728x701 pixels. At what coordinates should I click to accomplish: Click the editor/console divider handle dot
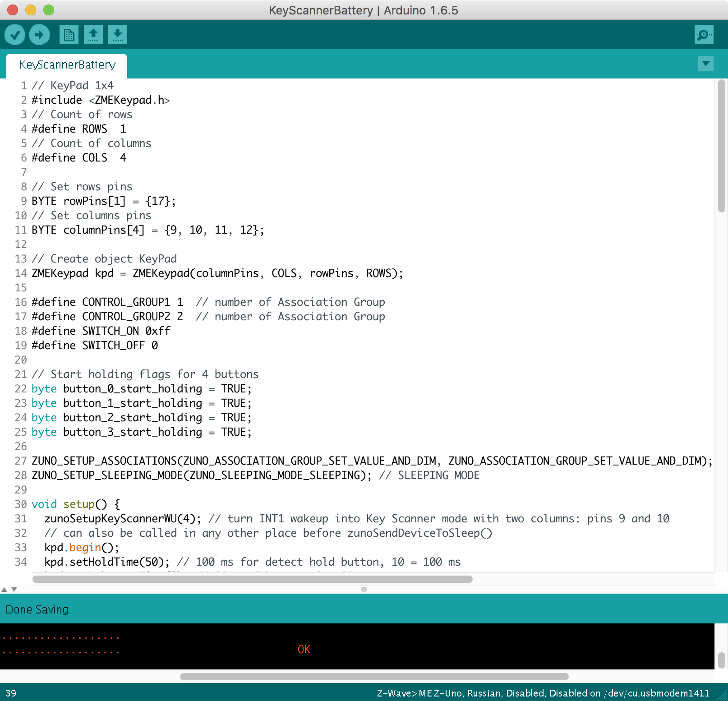(364, 590)
